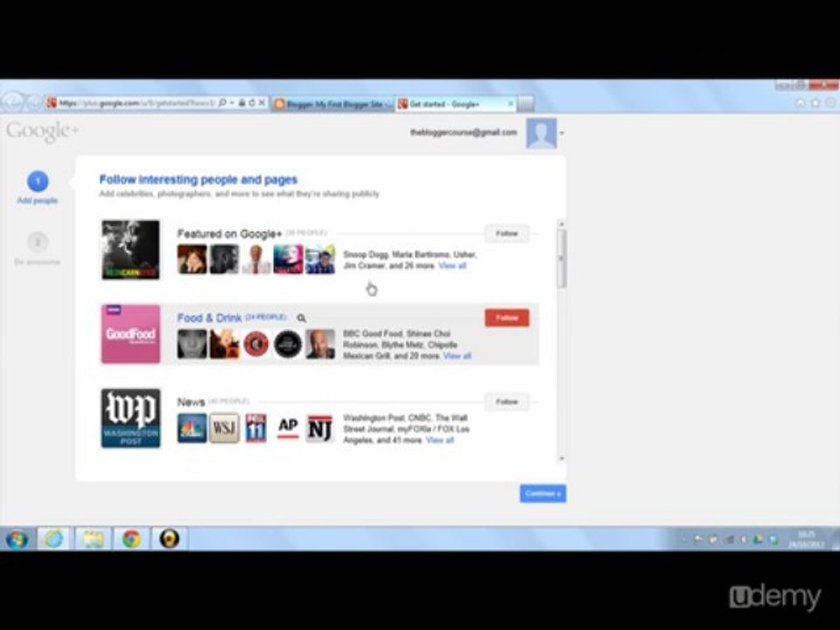This screenshot has height=630, width=840.
Task: Click the scroll up arrow of the list
Action: tap(562, 223)
